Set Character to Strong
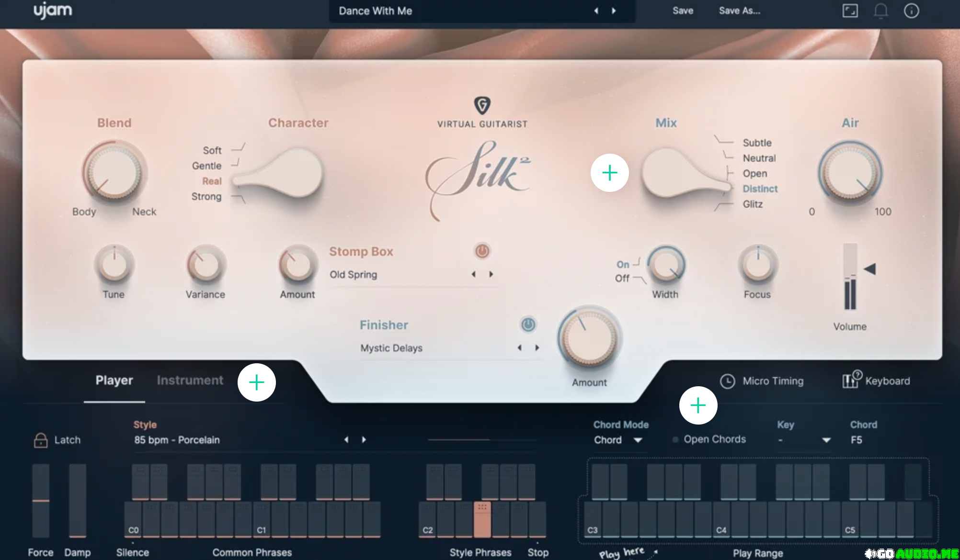Viewport: 960px width, 560px height. tap(206, 196)
